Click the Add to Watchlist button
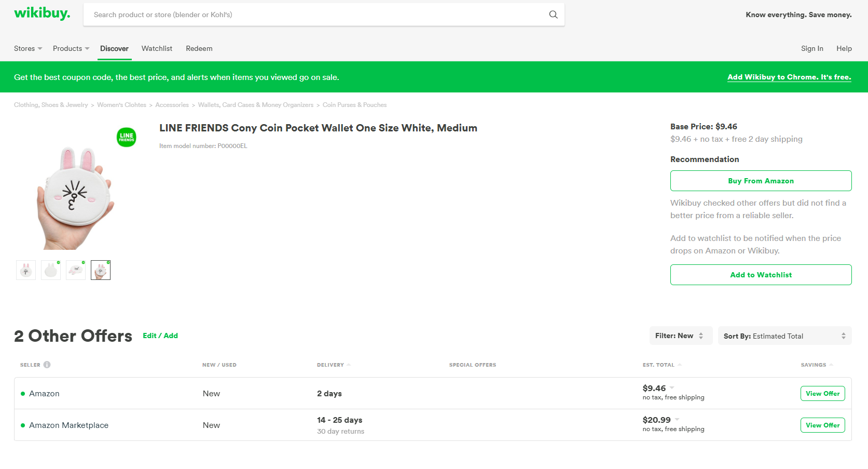 click(761, 275)
